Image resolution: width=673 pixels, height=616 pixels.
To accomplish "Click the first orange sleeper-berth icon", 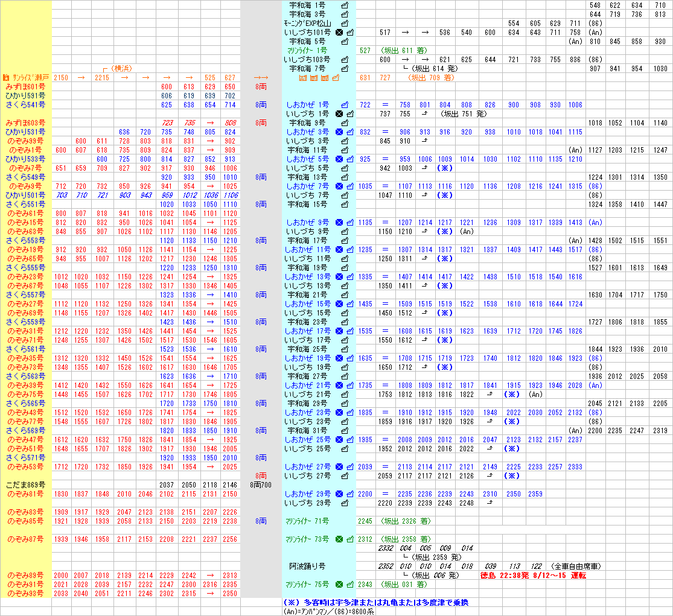I will [303, 78].
